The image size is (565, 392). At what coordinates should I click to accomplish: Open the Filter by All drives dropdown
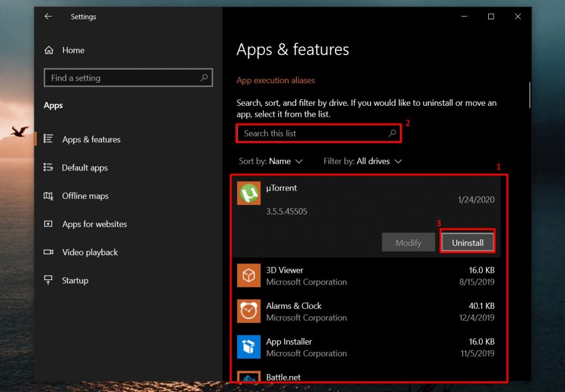(x=363, y=161)
